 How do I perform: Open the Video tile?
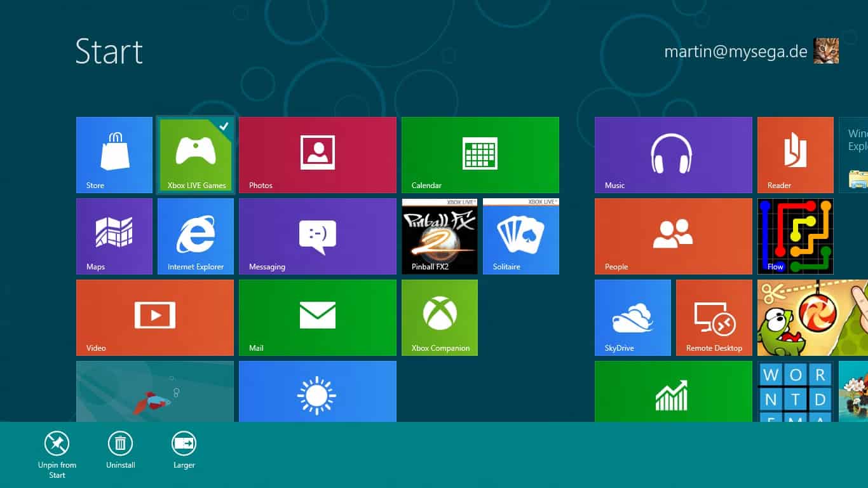tap(155, 318)
